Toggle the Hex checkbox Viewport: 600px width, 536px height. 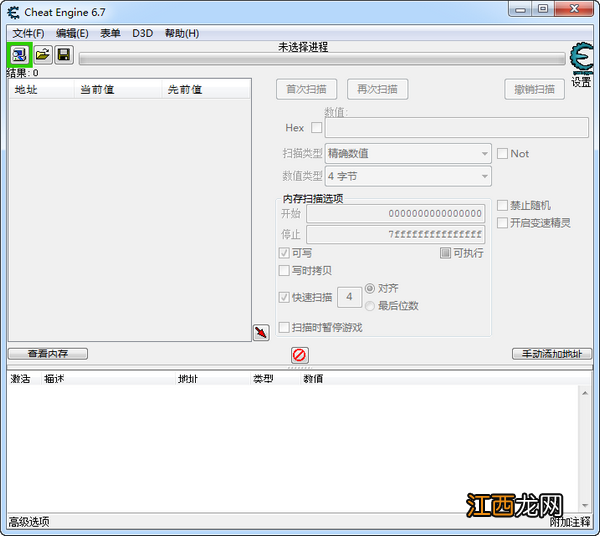pos(316,127)
